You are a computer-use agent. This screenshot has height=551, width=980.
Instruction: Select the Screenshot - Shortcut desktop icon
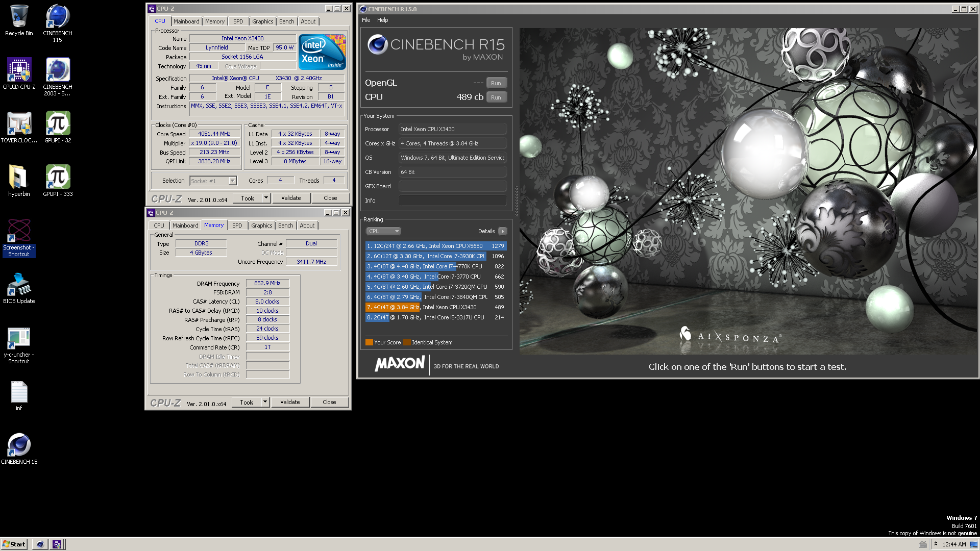tap(19, 238)
